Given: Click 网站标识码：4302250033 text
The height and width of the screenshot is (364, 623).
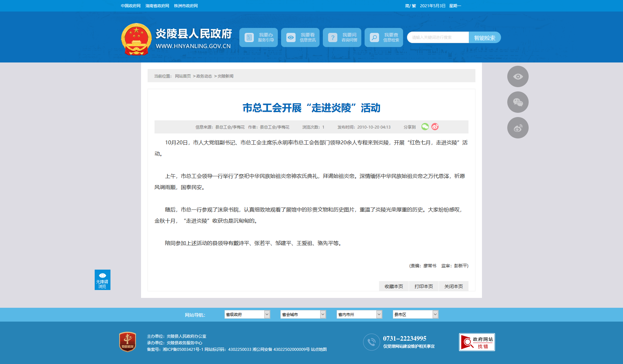Looking at the screenshot, I should click(228, 350).
